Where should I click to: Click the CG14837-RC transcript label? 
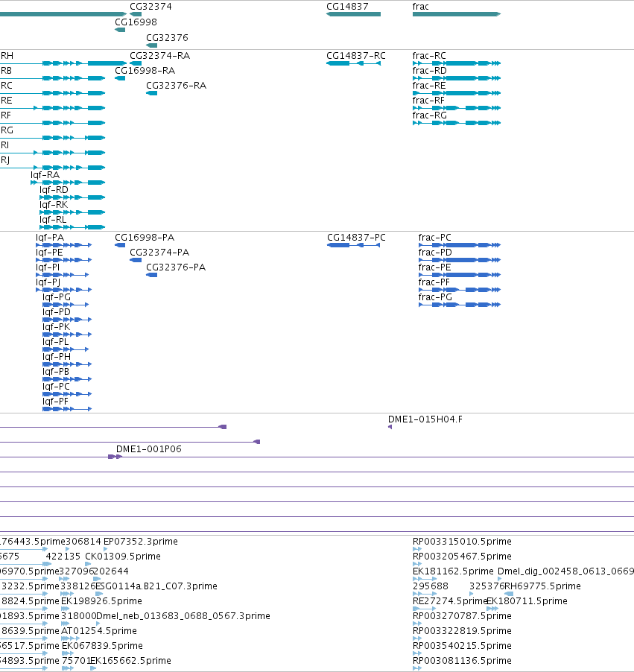pos(356,56)
